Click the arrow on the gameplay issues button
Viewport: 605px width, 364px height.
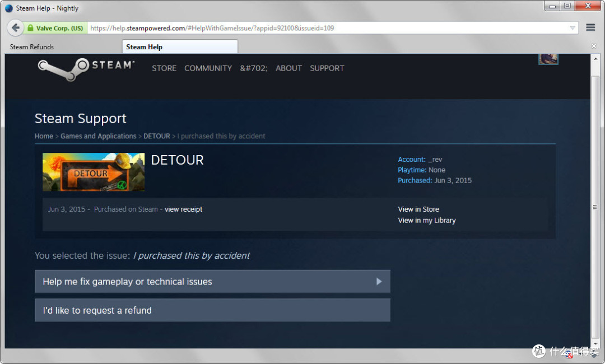(379, 282)
